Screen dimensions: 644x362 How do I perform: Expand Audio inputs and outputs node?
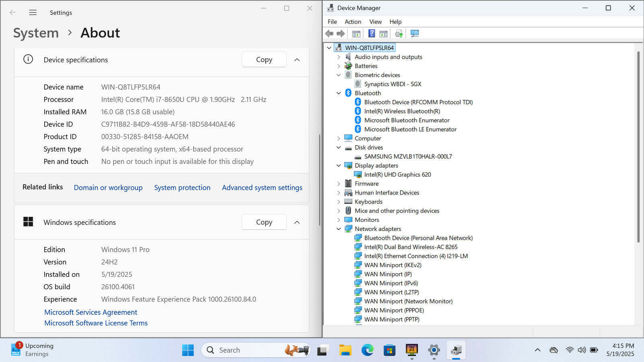pyautogui.click(x=339, y=57)
